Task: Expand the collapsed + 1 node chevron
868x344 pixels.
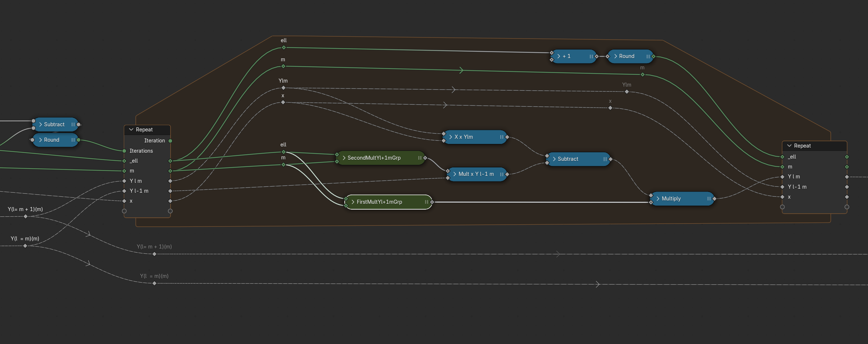Action: [559, 56]
